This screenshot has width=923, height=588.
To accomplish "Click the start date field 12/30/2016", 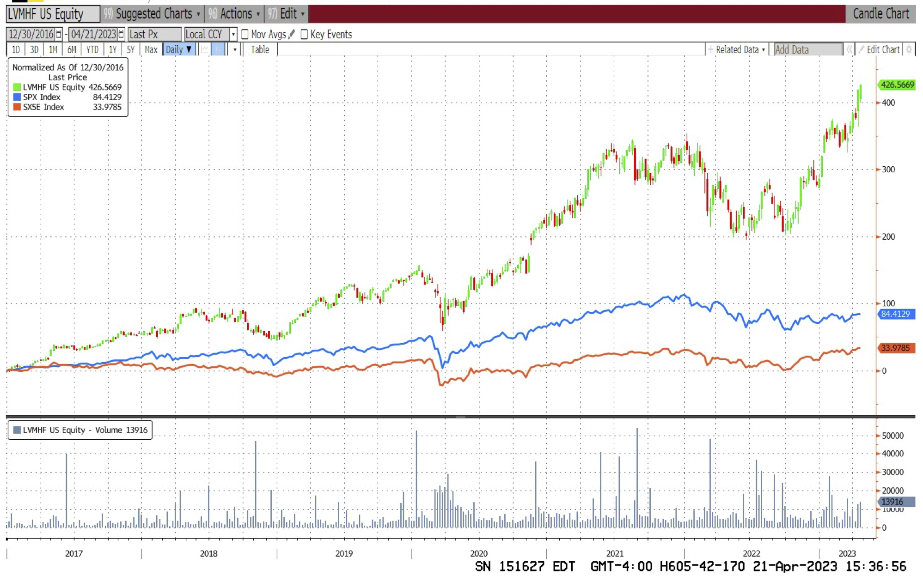I will 31,34.
